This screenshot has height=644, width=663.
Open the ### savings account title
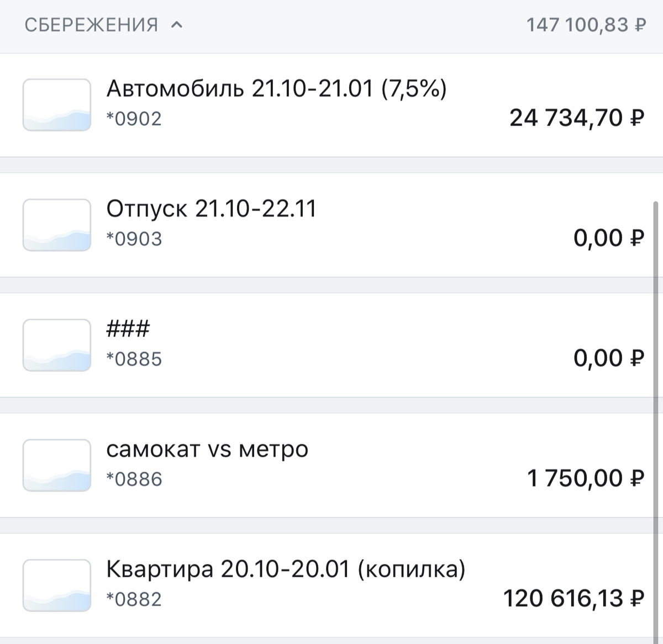[128, 329]
